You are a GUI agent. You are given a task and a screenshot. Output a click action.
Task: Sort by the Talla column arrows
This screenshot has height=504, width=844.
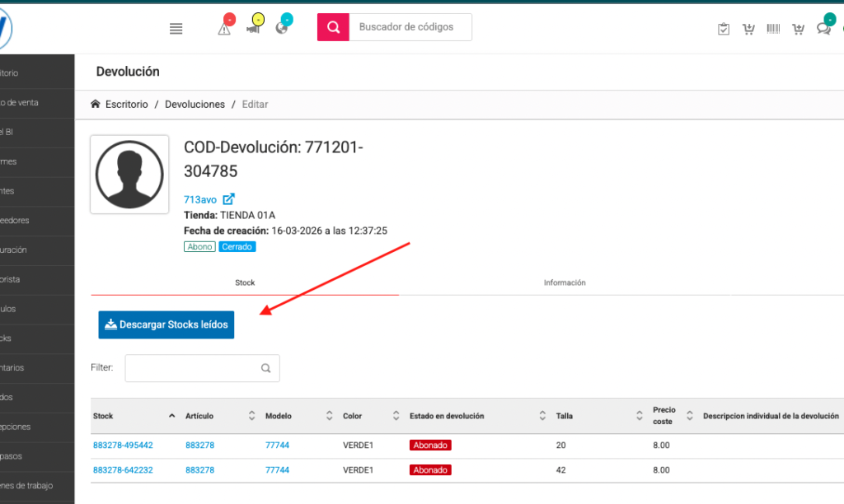coord(639,416)
